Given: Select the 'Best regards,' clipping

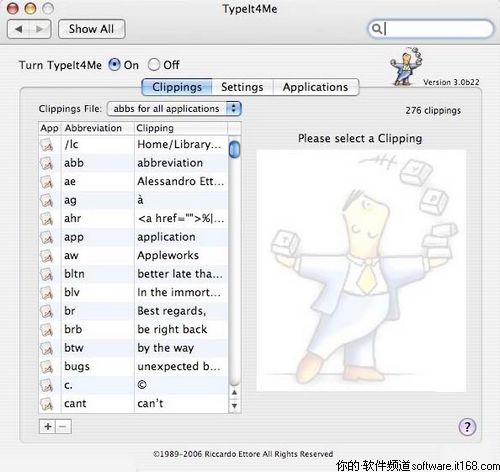Looking at the screenshot, I should [171, 311].
